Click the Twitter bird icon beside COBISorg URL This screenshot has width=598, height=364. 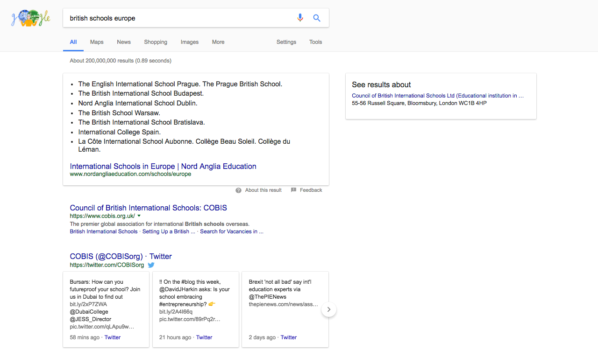[151, 265]
